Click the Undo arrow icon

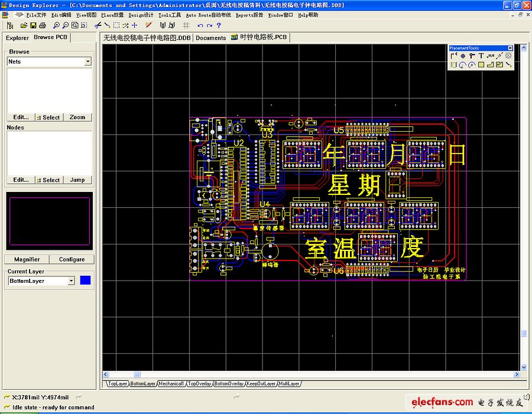click(x=200, y=25)
